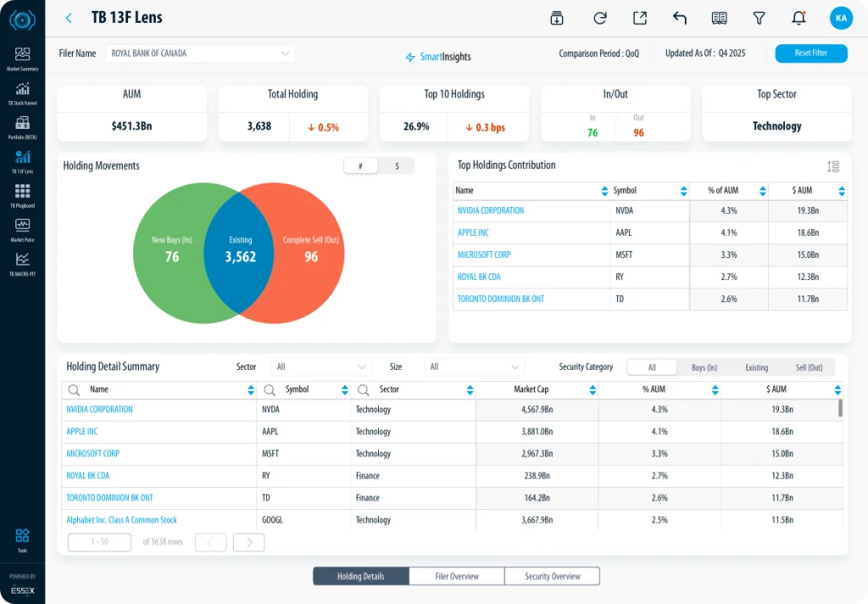The width and height of the screenshot is (868, 604).
Task: Click the Holding Detail table scrollbar
Action: click(x=840, y=409)
